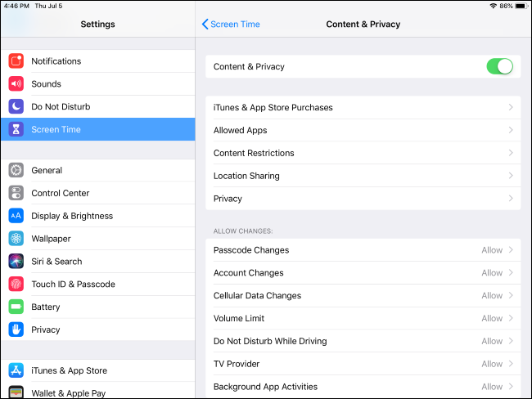Go back to Screen Time
The image size is (532, 399).
(231, 25)
